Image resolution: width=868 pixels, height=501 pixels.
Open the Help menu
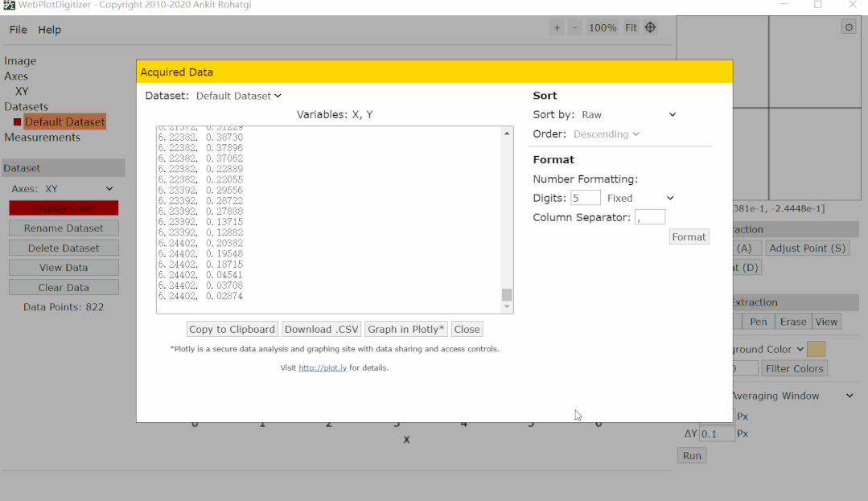point(50,30)
